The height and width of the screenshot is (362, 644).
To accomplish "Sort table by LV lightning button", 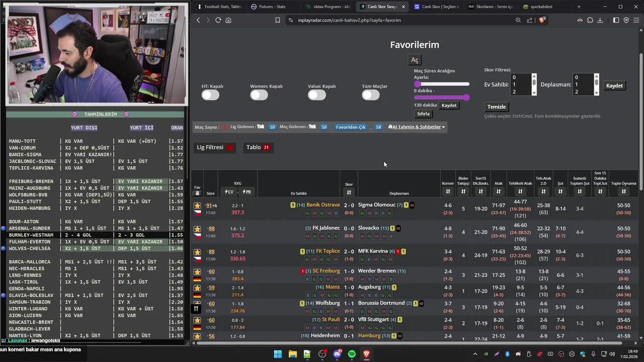I will coord(229,192).
